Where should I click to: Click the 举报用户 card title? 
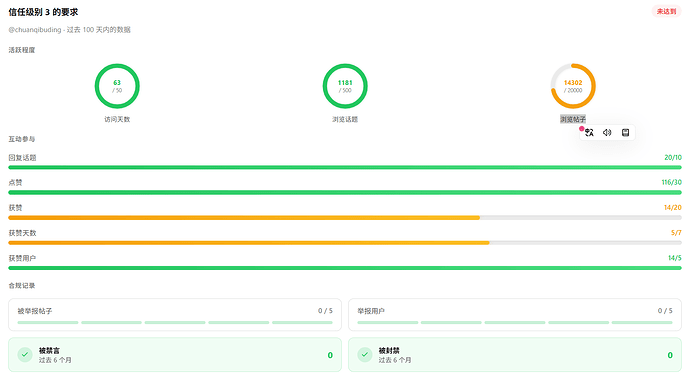coord(371,311)
